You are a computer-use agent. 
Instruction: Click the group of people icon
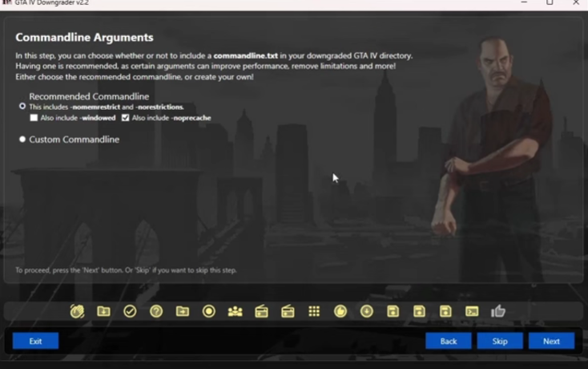(x=236, y=311)
